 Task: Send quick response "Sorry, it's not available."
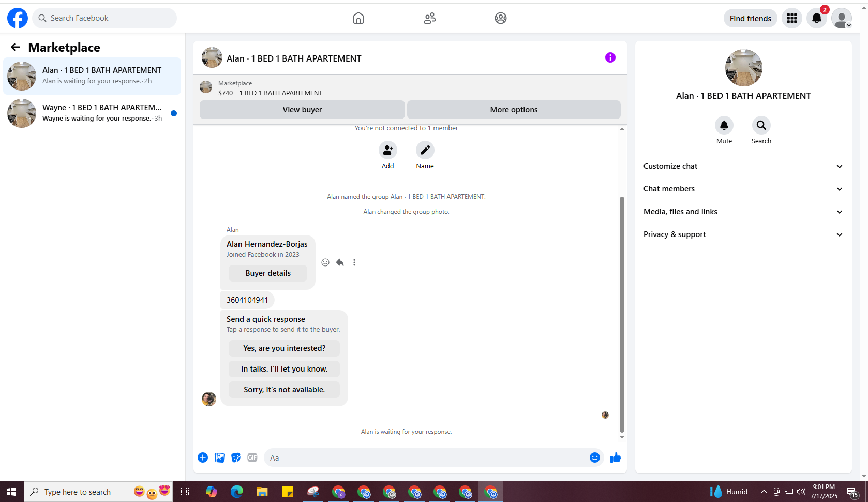(285, 390)
